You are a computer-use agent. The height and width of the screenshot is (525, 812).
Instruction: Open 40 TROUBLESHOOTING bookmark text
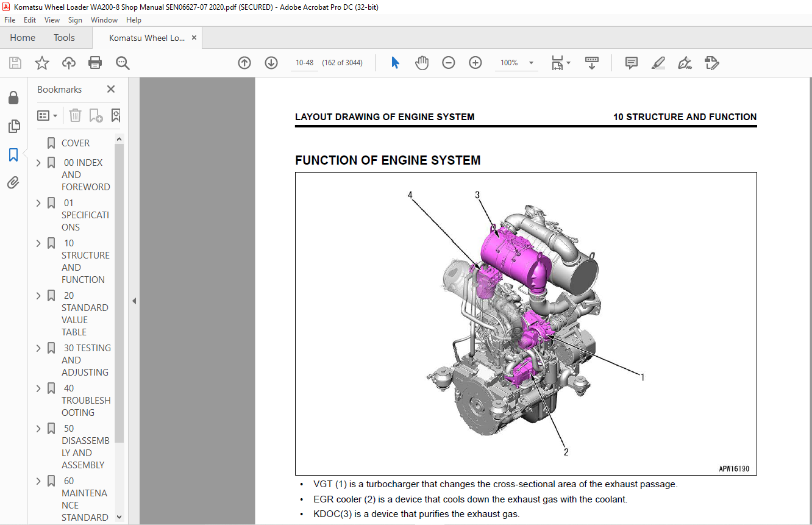(x=86, y=401)
